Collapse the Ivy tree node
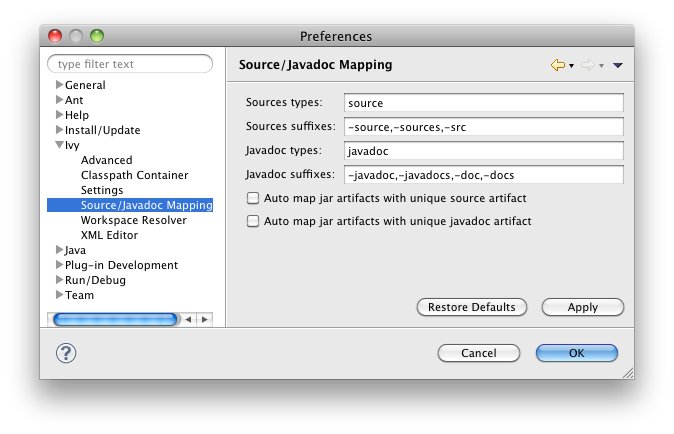Screen dimensions: 674x434 (x=59, y=145)
